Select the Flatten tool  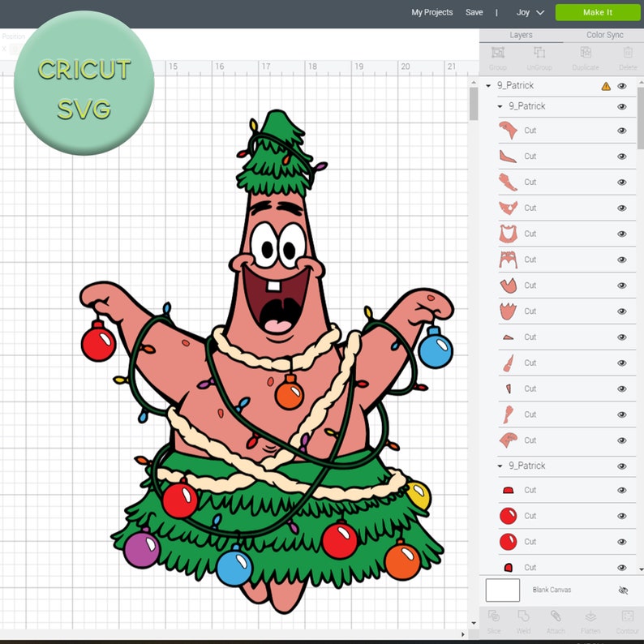pyautogui.click(x=590, y=616)
